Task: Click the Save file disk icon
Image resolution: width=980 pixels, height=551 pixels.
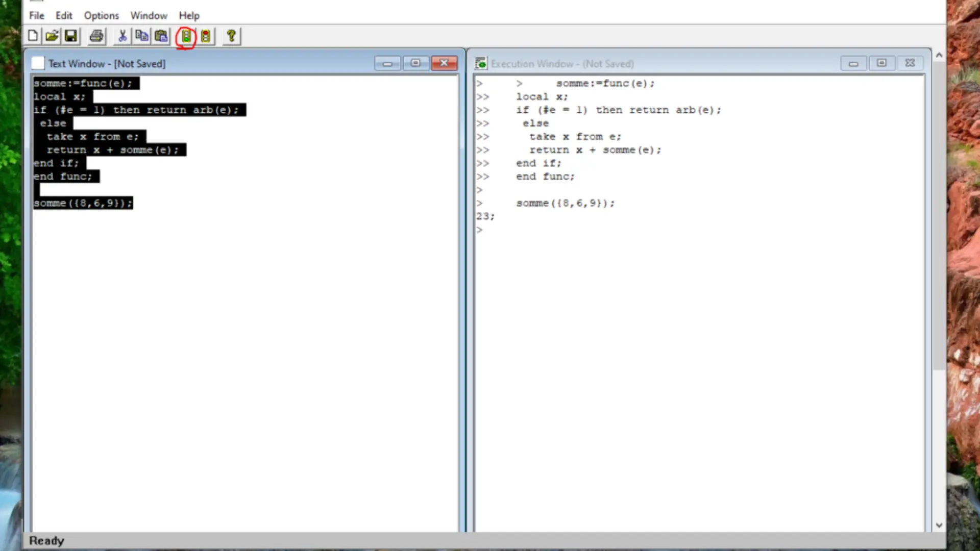Action: pos(71,36)
